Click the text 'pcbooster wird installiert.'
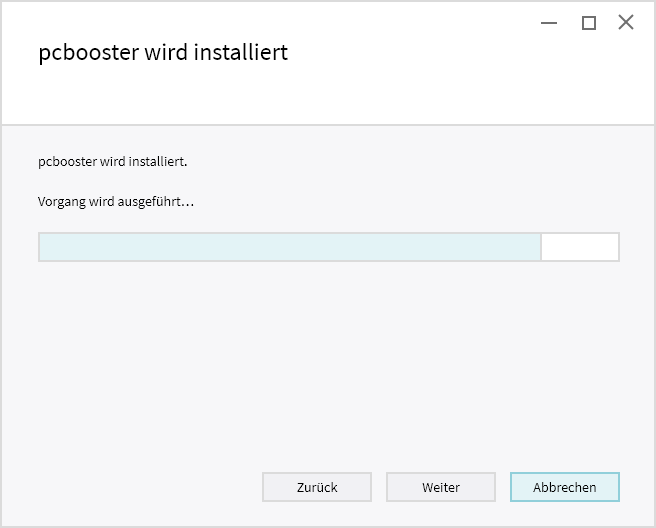Image resolution: width=656 pixels, height=528 pixels. pos(113,161)
